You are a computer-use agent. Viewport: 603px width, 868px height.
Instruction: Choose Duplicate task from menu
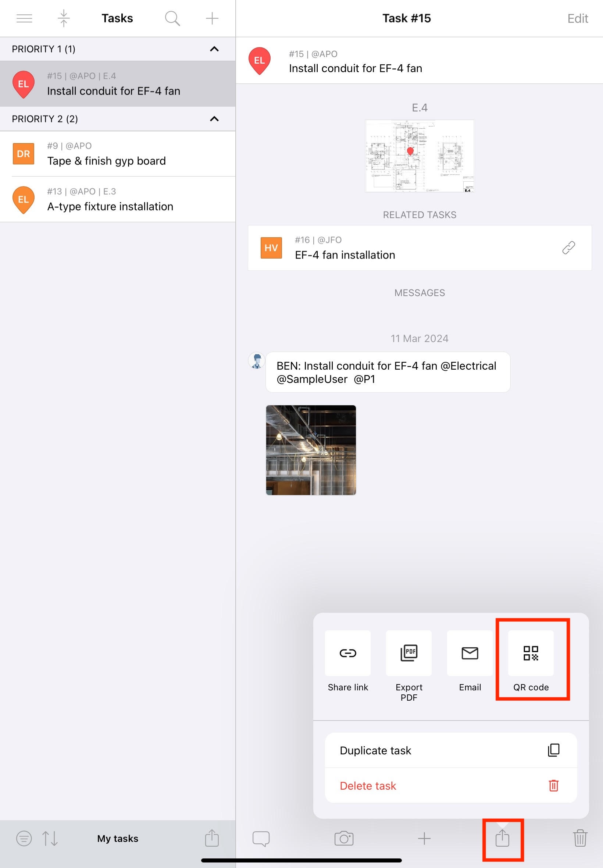pos(450,750)
